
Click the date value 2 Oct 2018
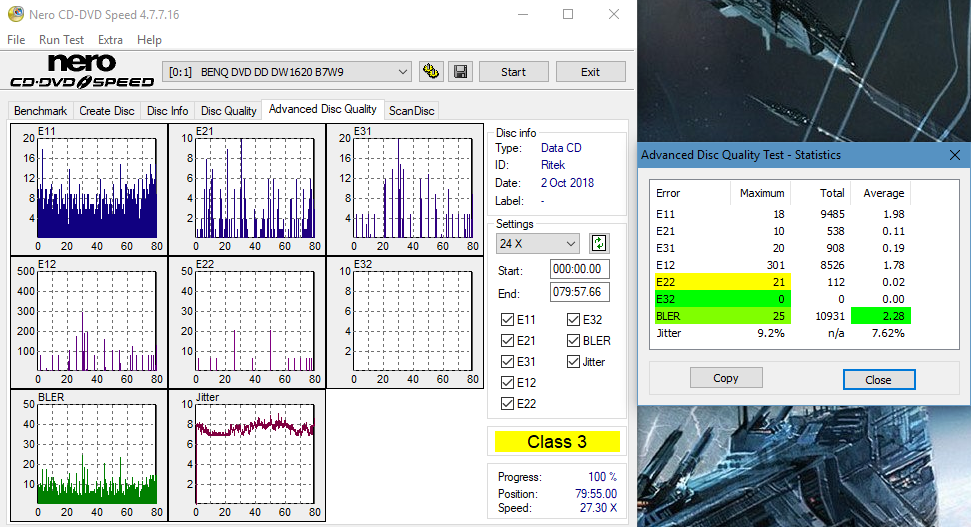[x=567, y=183]
